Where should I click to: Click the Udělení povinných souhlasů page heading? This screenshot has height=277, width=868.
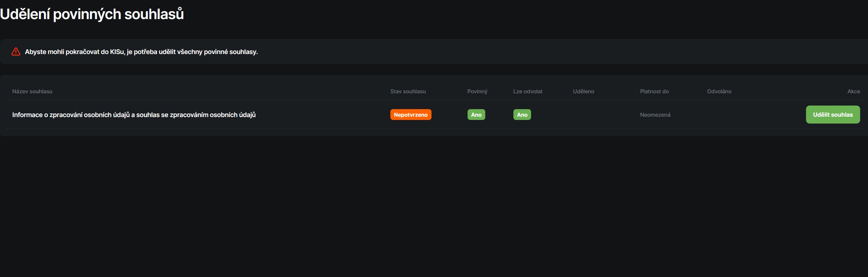click(92, 14)
